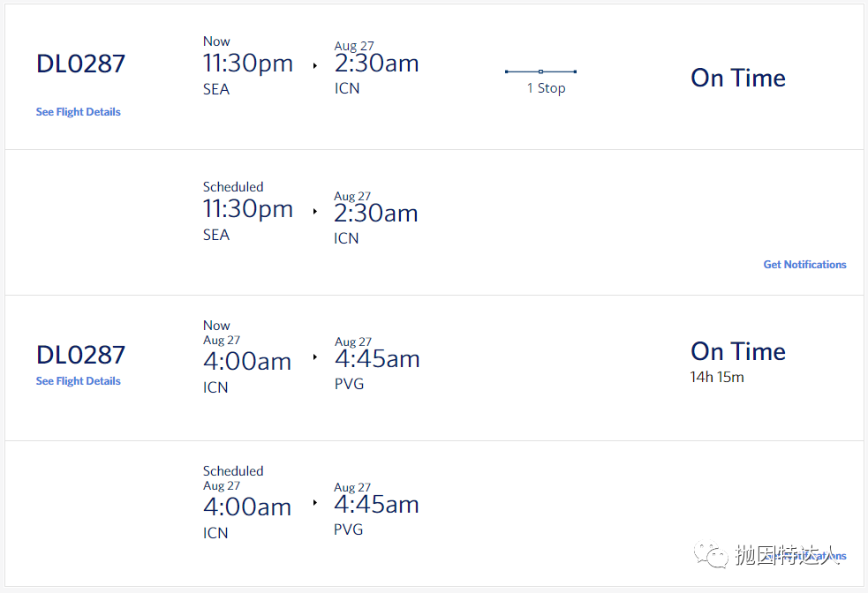
Task: Click arrow icon in Now SEA to ICN row
Action: coord(314,65)
